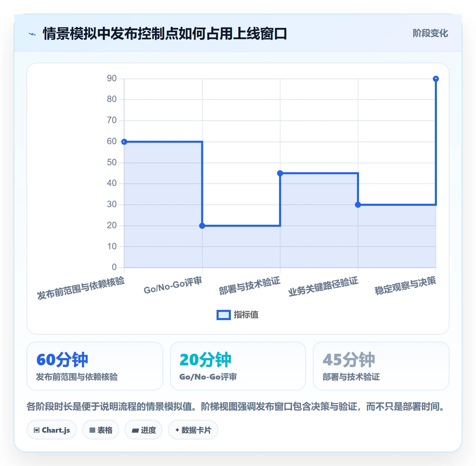Click the y-axis value 70

click(112, 120)
